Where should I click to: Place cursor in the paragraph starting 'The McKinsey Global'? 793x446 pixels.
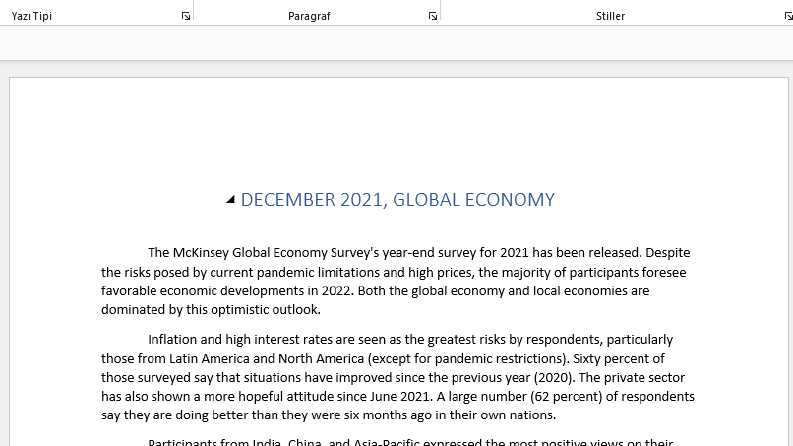395,281
